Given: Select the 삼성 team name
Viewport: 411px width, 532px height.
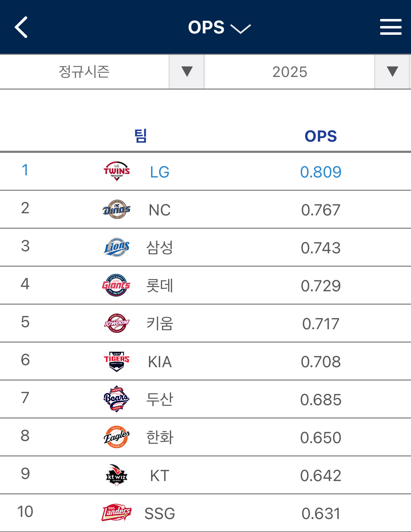Looking at the screenshot, I should point(159,248).
